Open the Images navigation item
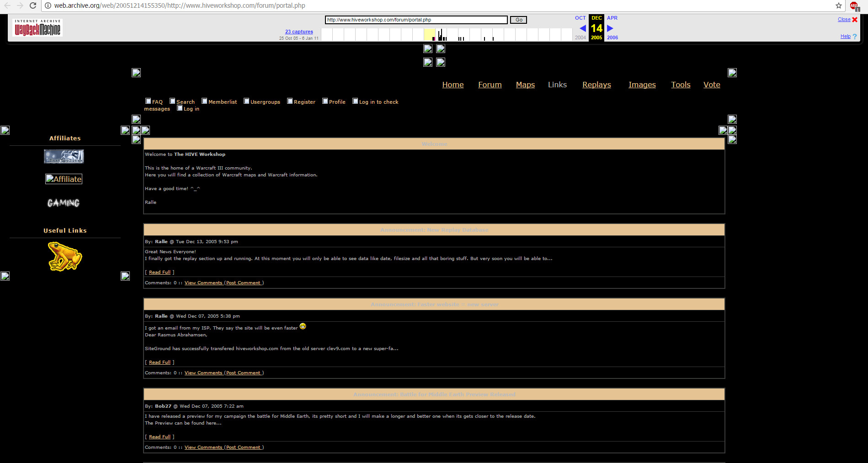 pyautogui.click(x=642, y=85)
